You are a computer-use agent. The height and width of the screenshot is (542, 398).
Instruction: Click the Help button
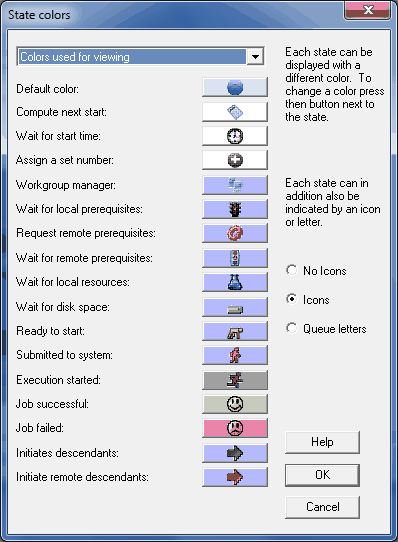[x=322, y=442]
